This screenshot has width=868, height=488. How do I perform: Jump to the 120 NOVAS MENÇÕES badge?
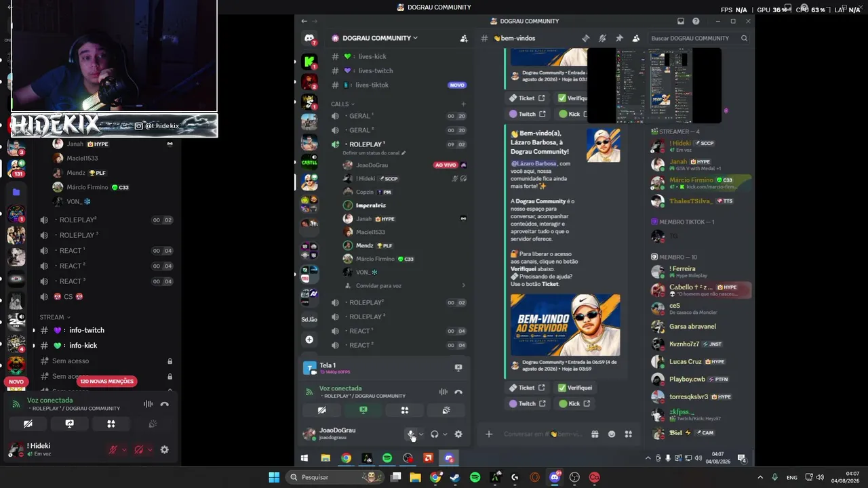(106, 382)
